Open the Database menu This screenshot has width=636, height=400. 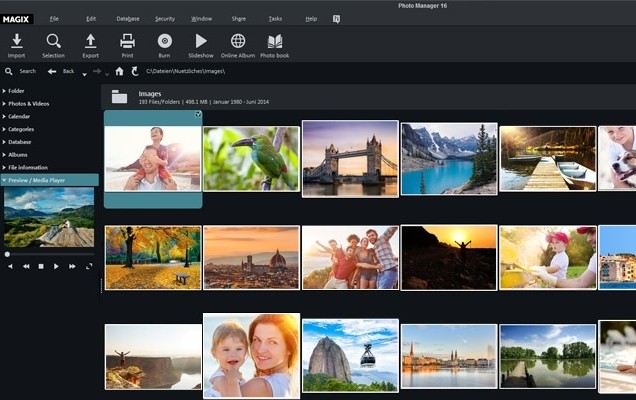point(127,19)
